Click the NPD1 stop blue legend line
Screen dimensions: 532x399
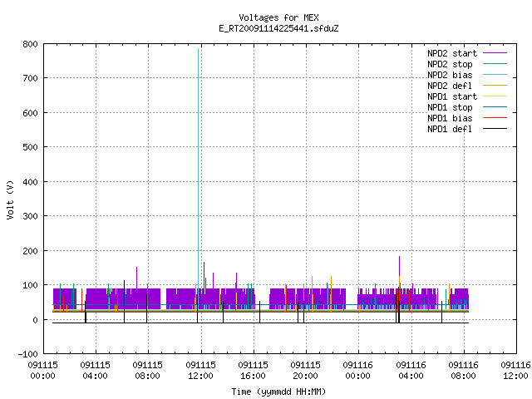click(x=495, y=107)
